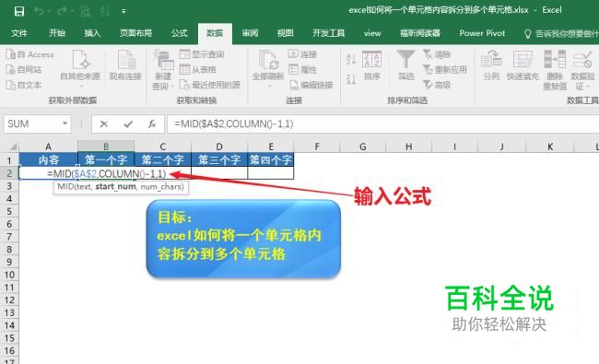Expand the quick access toolbar customize arrow
The width and height of the screenshot is (599, 364).
[x=123, y=11]
